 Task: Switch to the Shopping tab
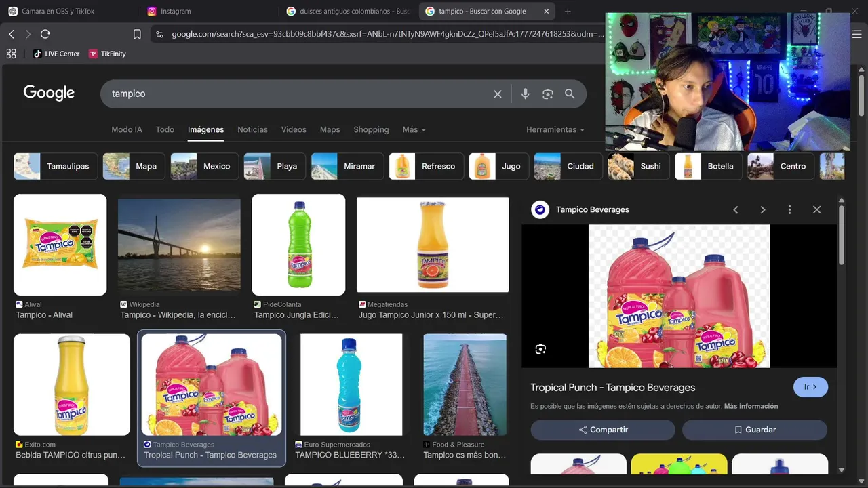371,129
